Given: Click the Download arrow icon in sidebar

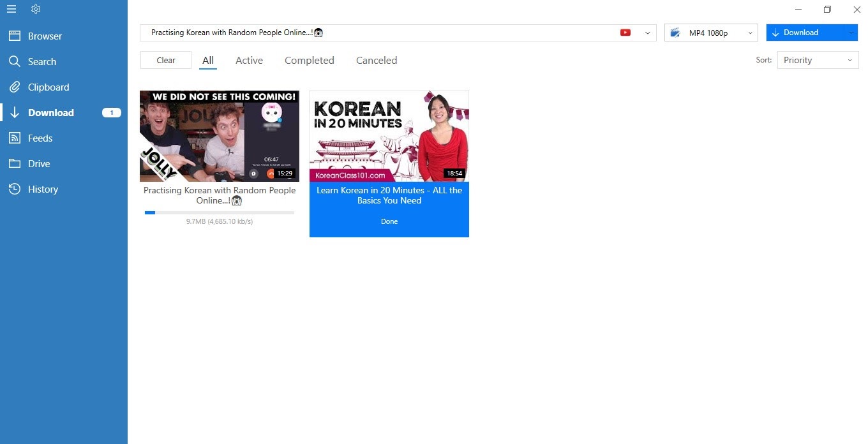Looking at the screenshot, I should coord(15,113).
